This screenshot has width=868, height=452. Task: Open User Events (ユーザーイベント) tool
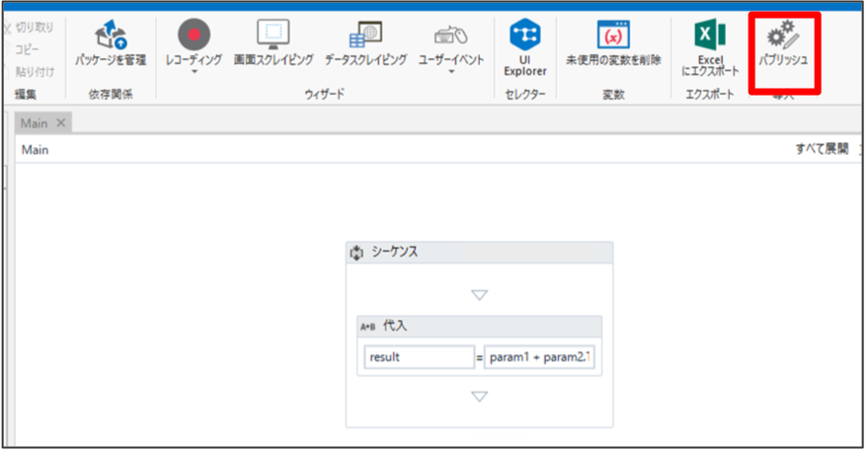(451, 43)
